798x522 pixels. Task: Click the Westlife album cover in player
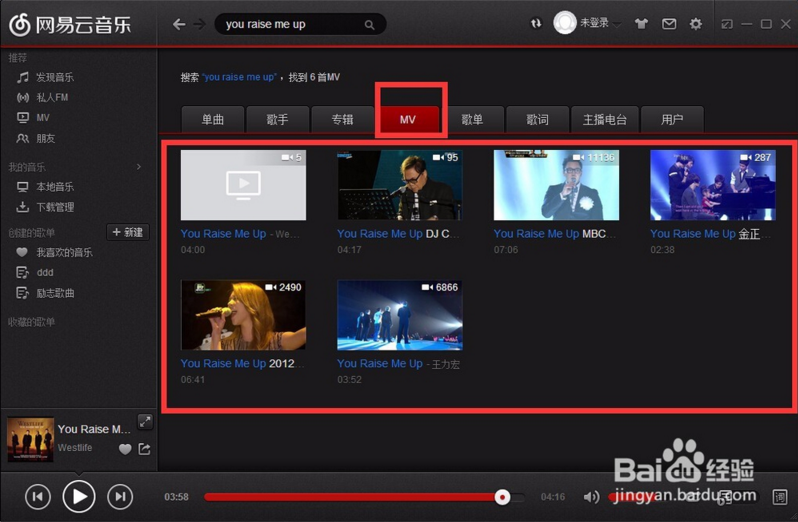(x=30, y=440)
